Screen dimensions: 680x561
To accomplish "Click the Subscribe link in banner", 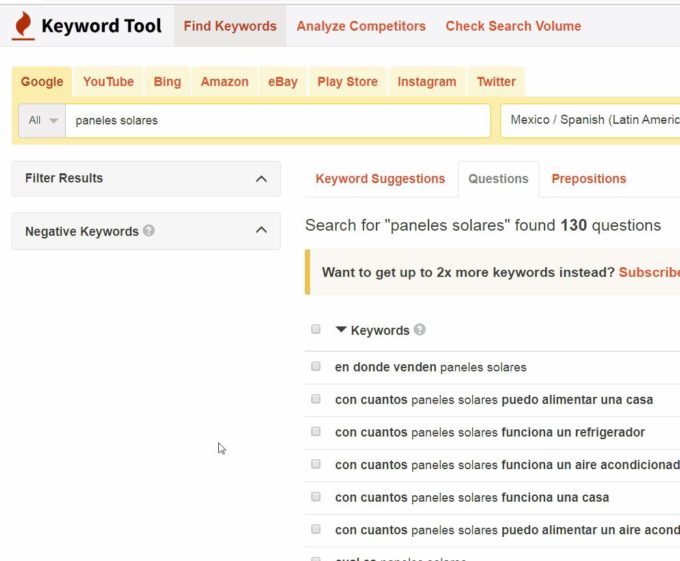I will (x=649, y=272).
